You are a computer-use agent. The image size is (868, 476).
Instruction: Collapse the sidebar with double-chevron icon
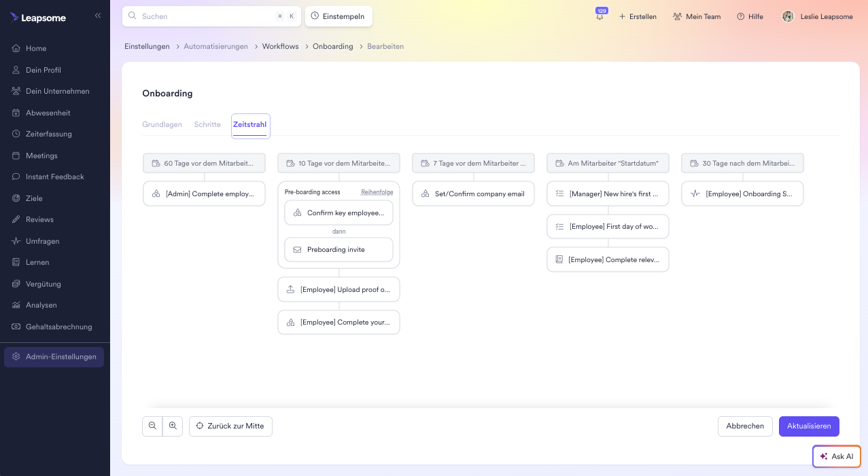click(98, 16)
